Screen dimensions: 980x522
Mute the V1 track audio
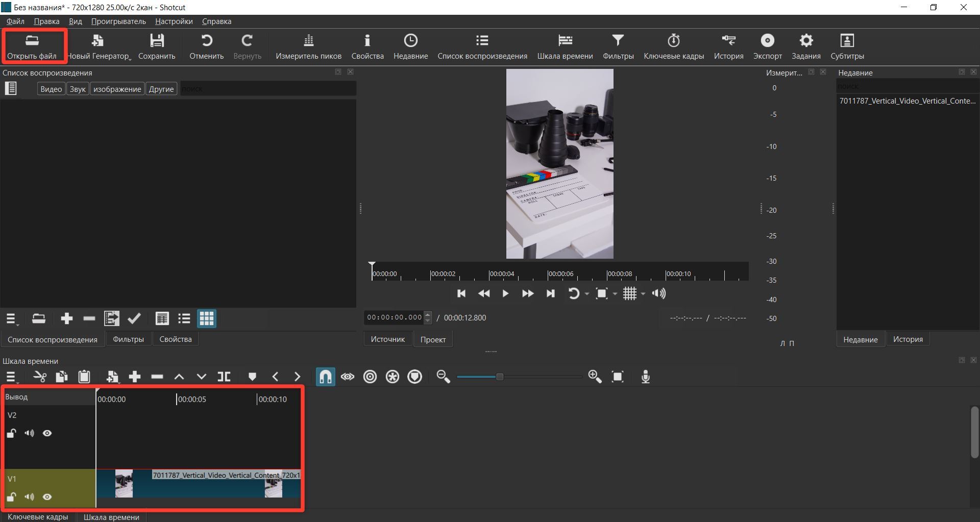coord(29,497)
